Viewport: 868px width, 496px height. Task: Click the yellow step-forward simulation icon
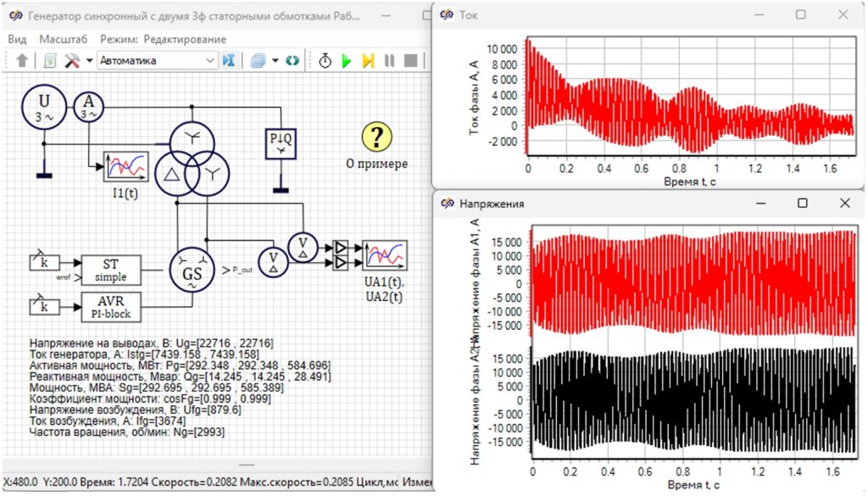368,60
